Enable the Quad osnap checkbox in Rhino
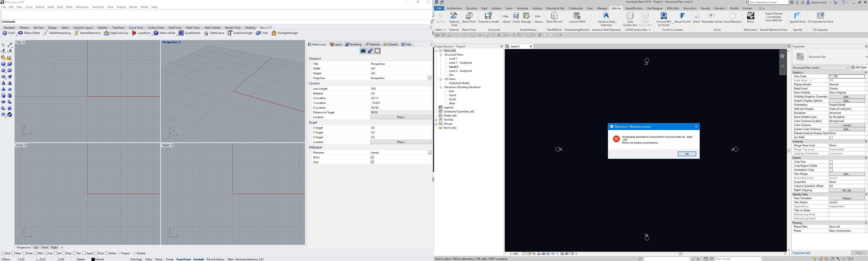This screenshot has width=868, height=261. (84, 253)
